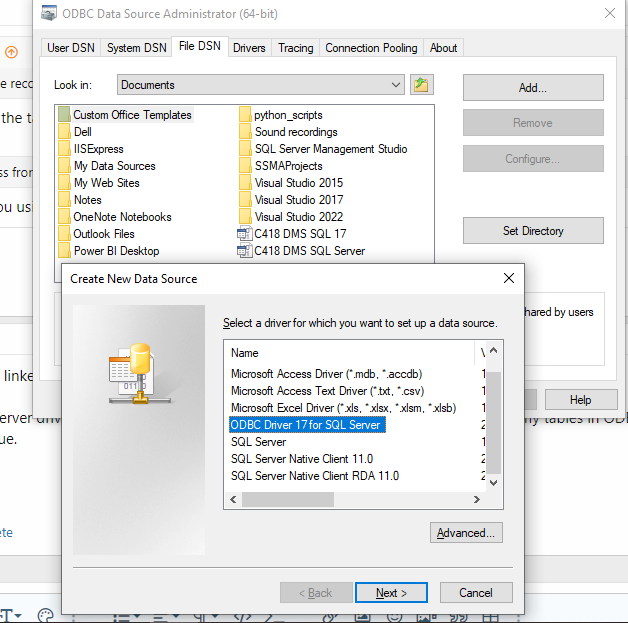The image size is (628, 623).
Task: Cancel the Create New Data Source dialog
Action: pyautogui.click(x=476, y=593)
